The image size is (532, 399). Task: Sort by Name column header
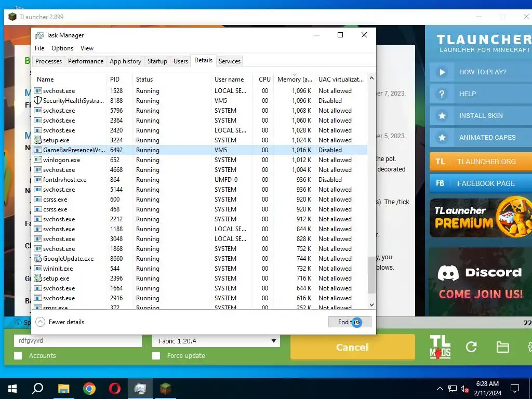[x=70, y=79]
